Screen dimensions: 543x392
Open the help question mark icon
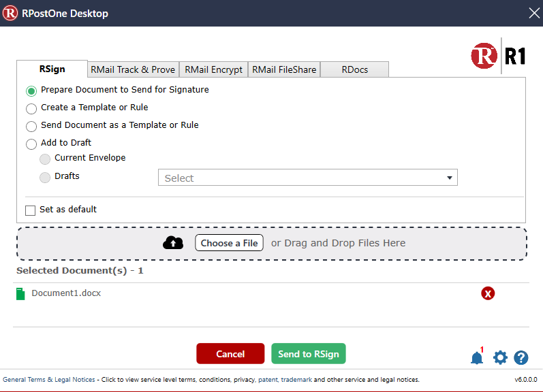521,358
